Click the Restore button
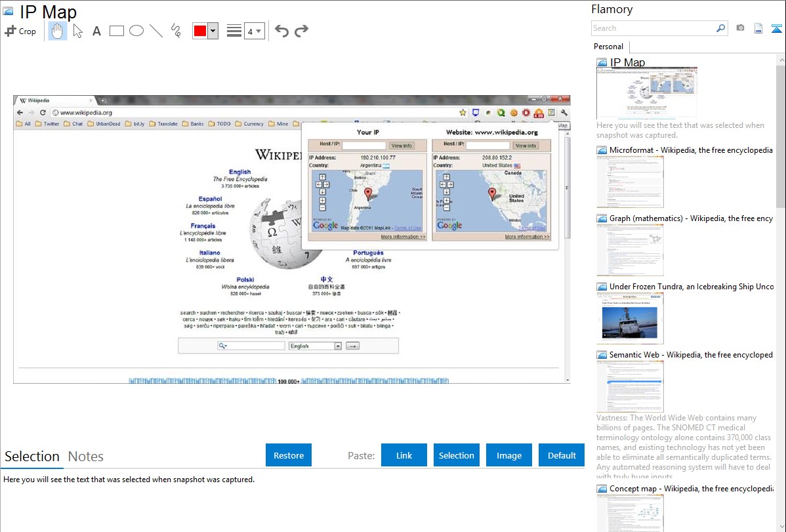The width and height of the screenshot is (786, 532). (289, 455)
